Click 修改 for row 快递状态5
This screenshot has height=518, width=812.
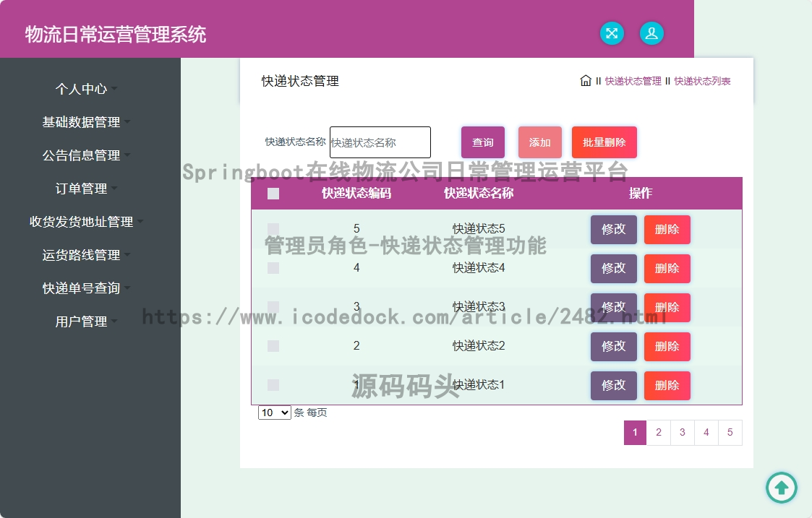click(x=614, y=229)
